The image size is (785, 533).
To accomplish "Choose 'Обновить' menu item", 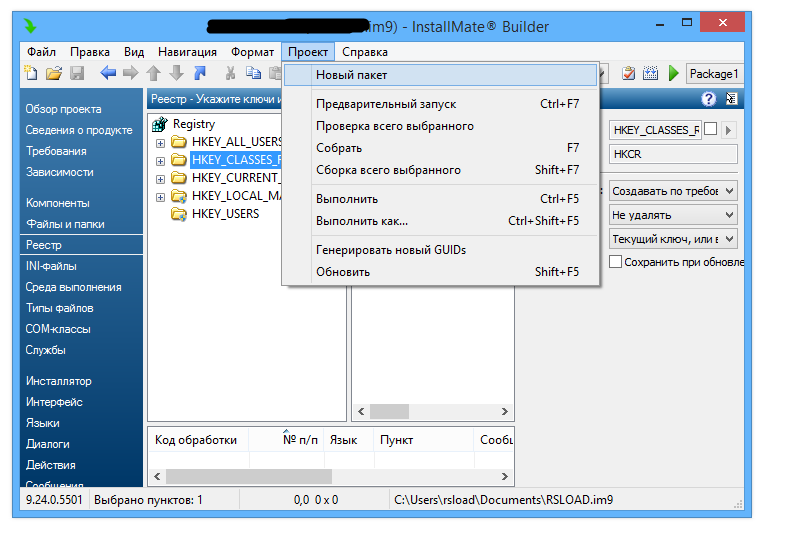I will pyautogui.click(x=441, y=272).
